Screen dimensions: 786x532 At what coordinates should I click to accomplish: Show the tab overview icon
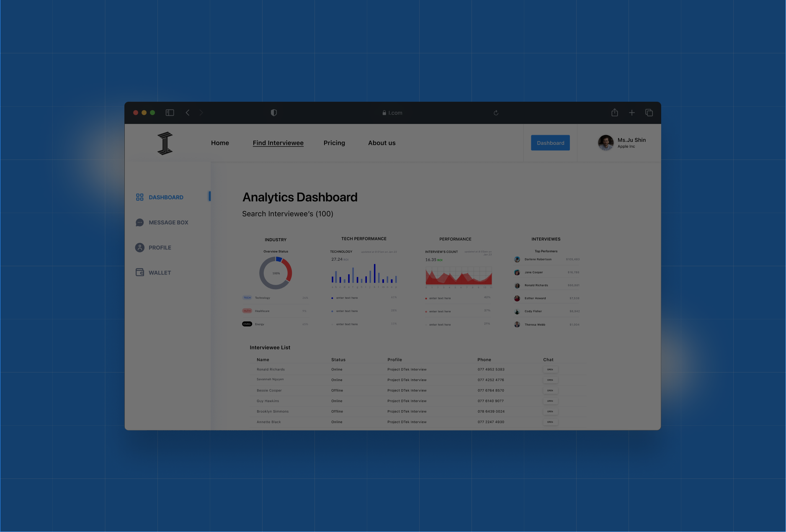tap(649, 113)
